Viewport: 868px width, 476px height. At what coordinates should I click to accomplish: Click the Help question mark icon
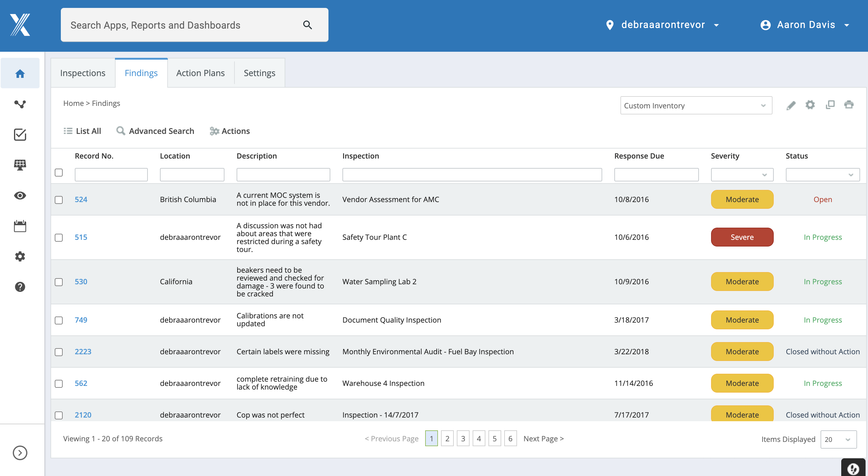click(x=20, y=287)
